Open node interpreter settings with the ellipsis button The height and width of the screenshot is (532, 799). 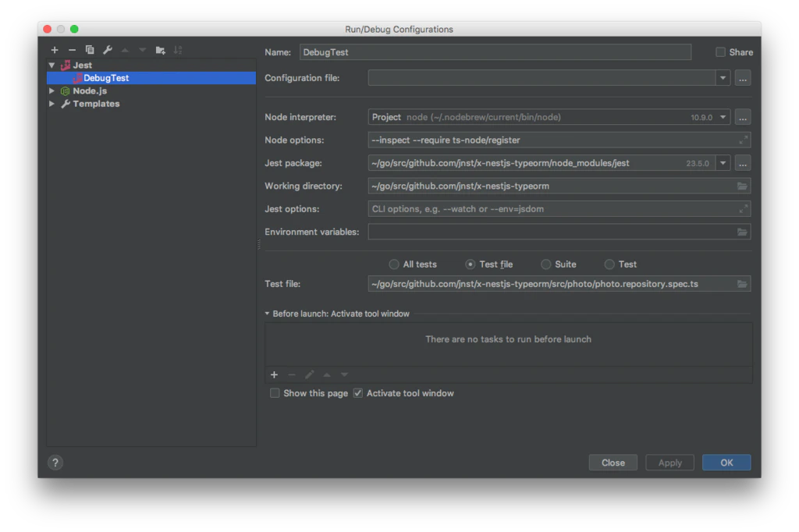tap(743, 117)
